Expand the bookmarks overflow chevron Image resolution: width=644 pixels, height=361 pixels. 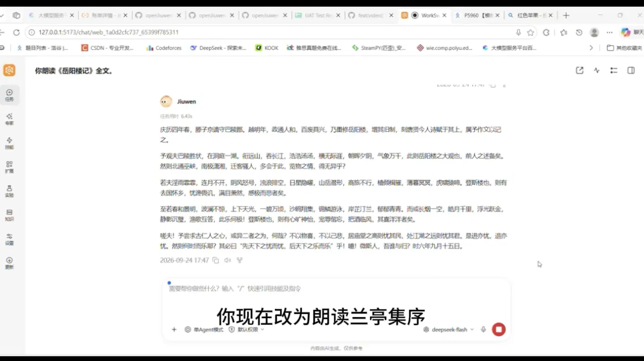tap(591, 47)
